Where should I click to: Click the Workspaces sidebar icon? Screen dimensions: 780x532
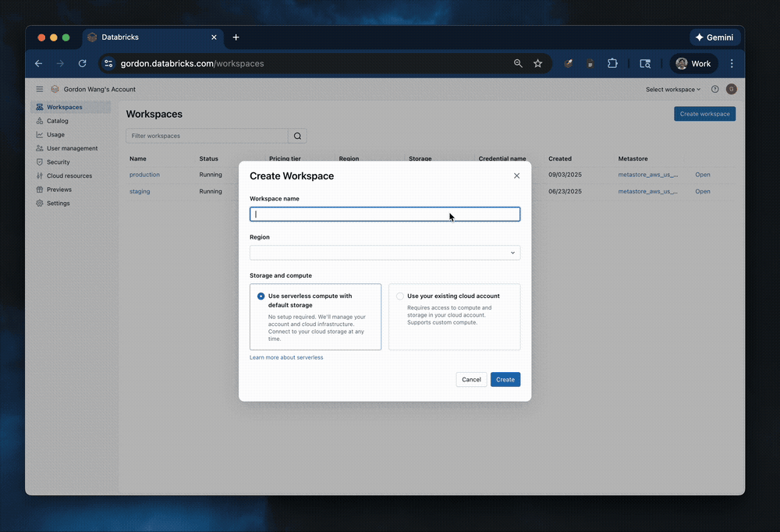pos(39,107)
